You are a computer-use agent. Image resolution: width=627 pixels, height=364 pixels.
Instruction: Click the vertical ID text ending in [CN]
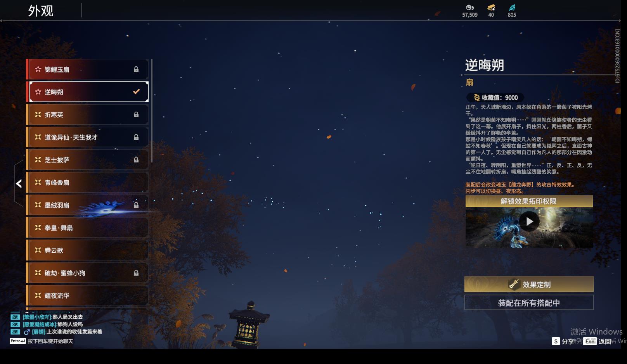tap(617, 56)
